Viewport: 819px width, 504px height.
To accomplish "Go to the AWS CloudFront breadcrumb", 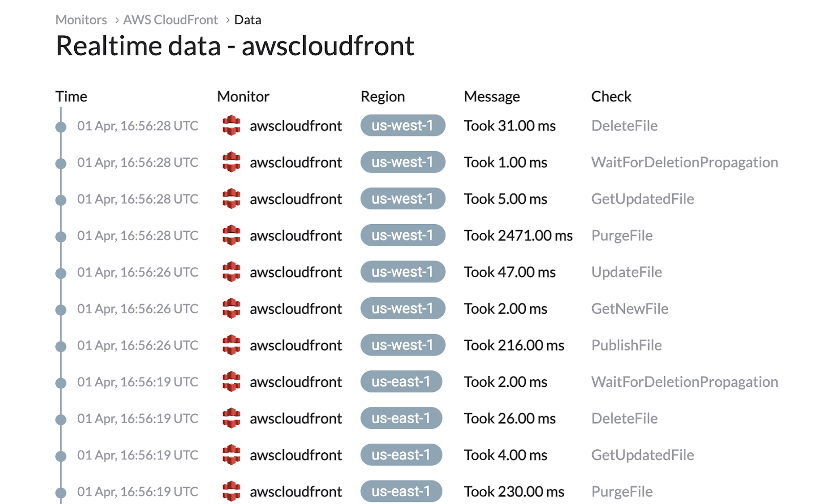I will coord(170,20).
